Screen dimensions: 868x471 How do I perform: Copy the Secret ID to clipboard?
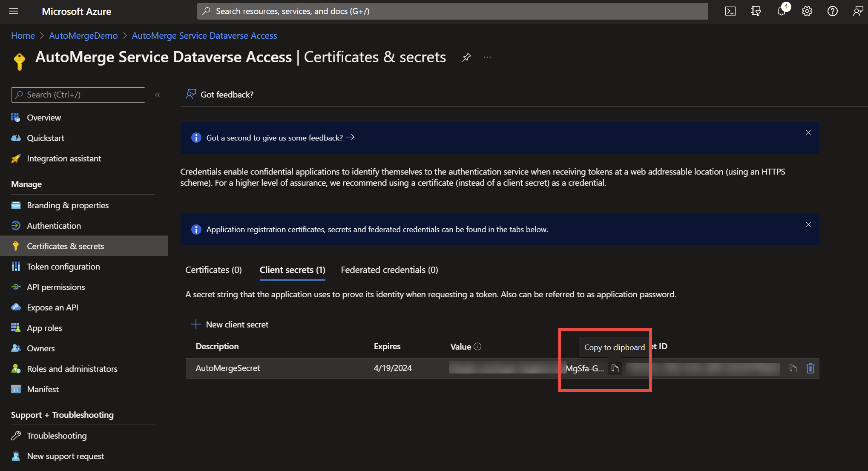click(793, 368)
